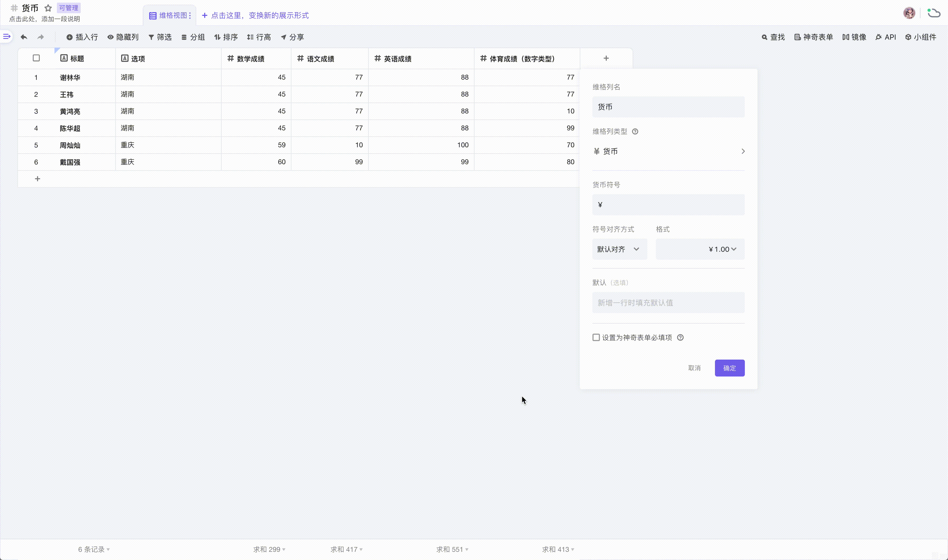Open the 维格视图 tab

tap(170, 16)
